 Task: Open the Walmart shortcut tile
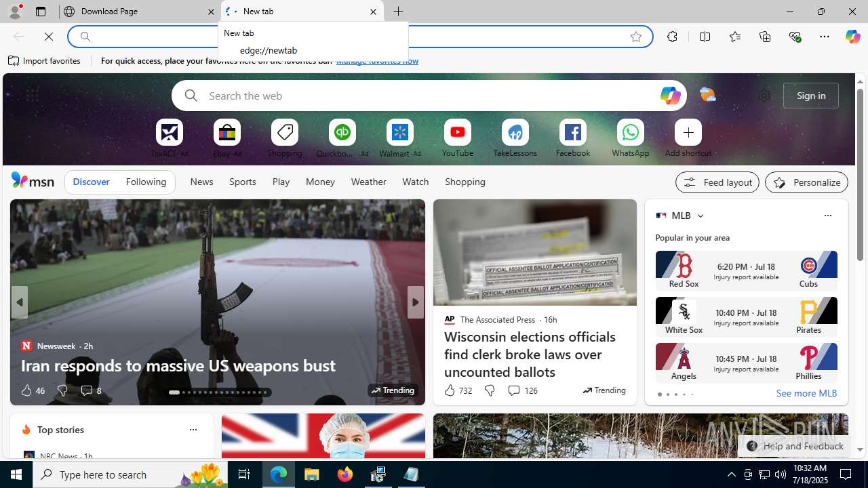click(x=399, y=133)
